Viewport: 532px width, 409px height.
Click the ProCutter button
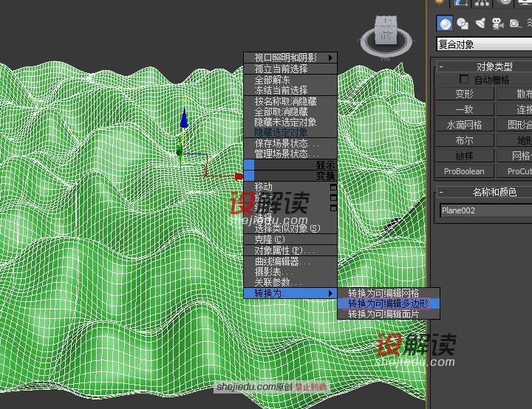coord(515,171)
